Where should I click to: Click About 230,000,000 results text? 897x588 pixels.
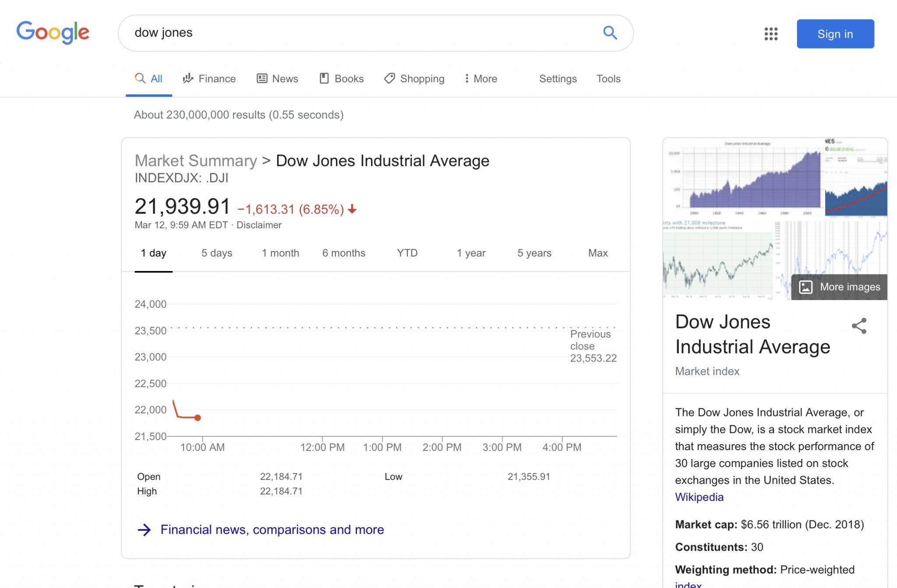pyautogui.click(x=239, y=115)
